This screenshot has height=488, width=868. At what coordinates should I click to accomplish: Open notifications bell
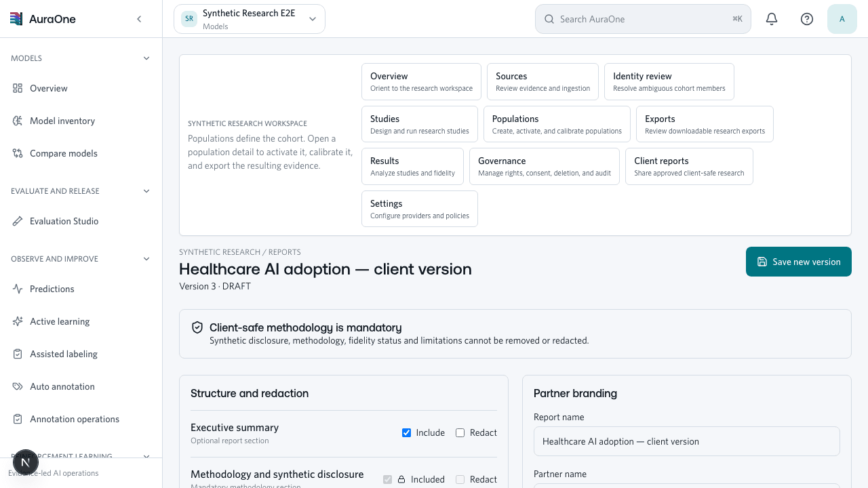click(x=772, y=19)
